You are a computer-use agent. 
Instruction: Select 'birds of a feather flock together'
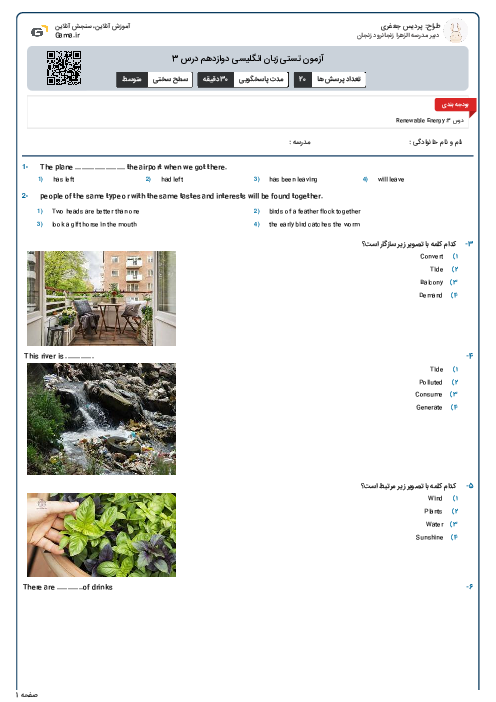point(315,211)
